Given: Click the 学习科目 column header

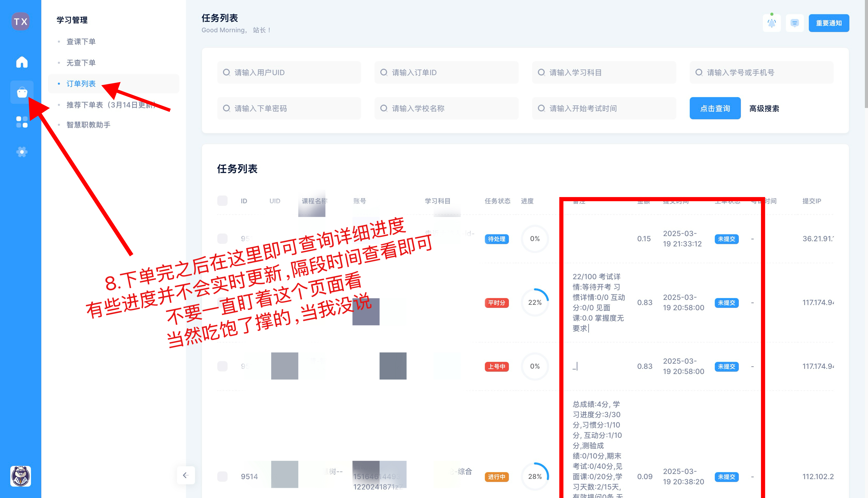Looking at the screenshot, I should [437, 201].
